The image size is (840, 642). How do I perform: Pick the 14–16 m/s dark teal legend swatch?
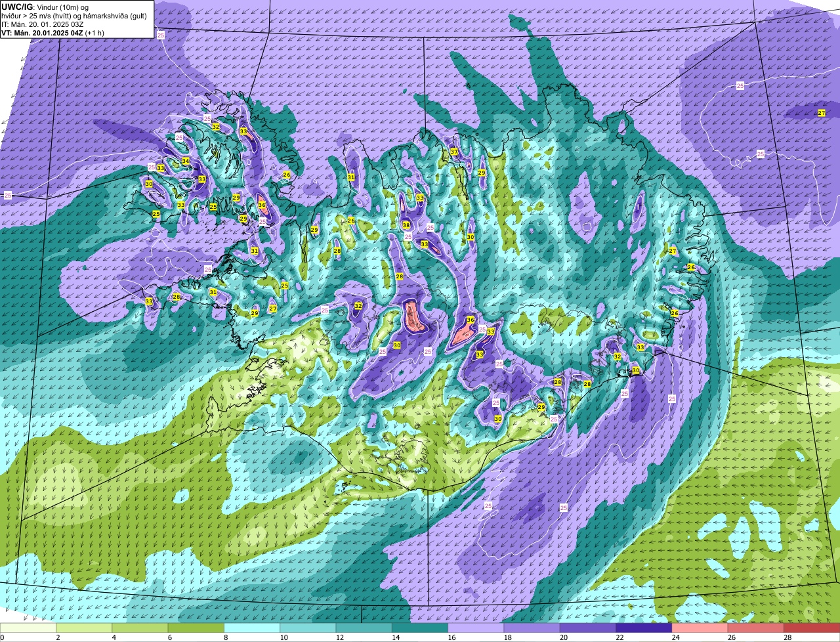[420, 628]
